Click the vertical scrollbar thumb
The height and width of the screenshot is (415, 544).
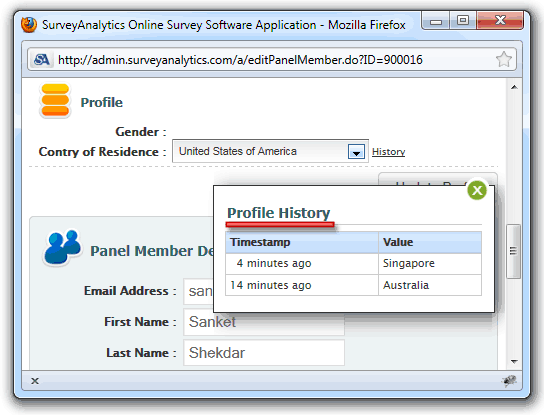(513, 251)
